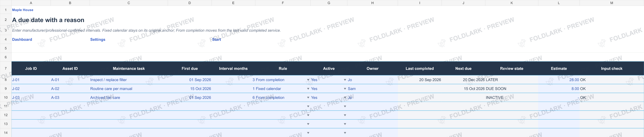This screenshot has width=644, height=137.
Task: Select the Yes active cell in J-02 row
Action: (329, 89)
